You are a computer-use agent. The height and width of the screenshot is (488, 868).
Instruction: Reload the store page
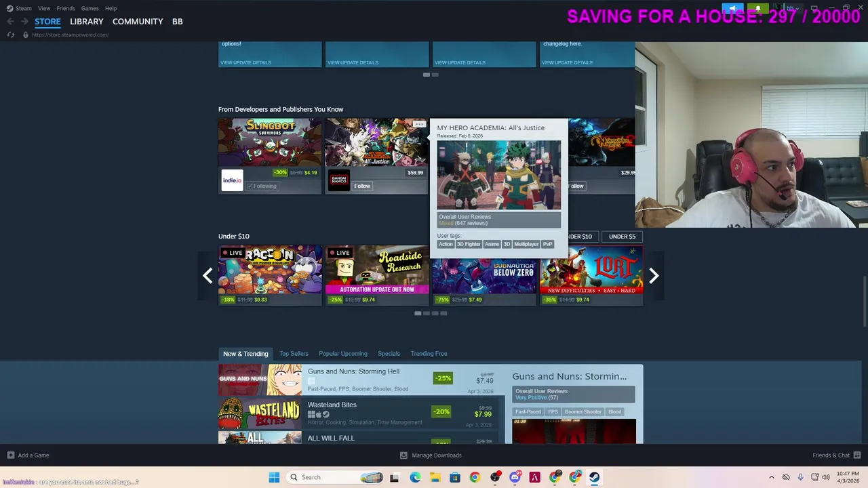(10, 35)
